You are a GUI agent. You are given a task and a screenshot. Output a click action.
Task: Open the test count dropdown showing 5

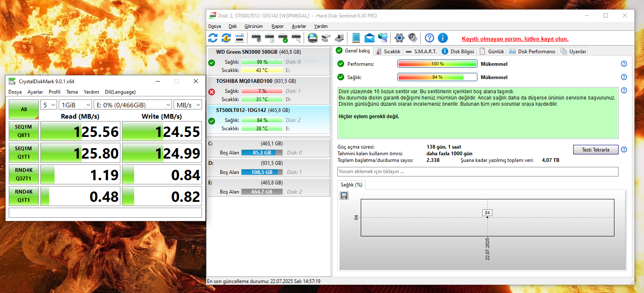coord(48,105)
